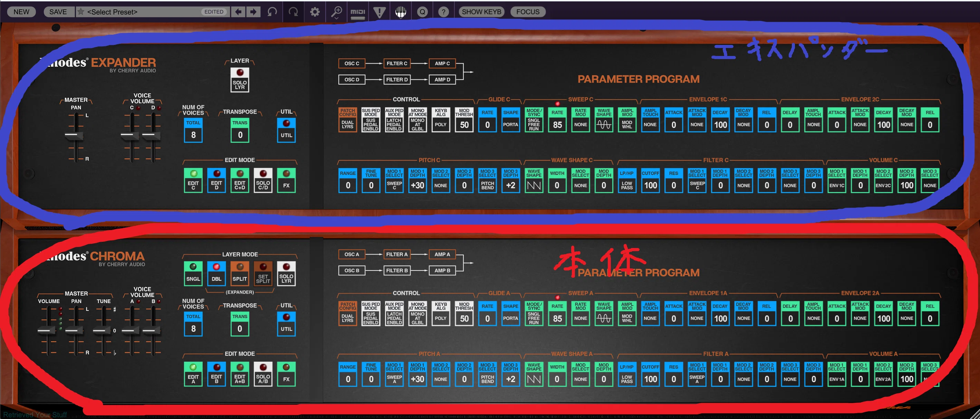Open Filter A LP/HP Low Pass selector

tap(627, 374)
